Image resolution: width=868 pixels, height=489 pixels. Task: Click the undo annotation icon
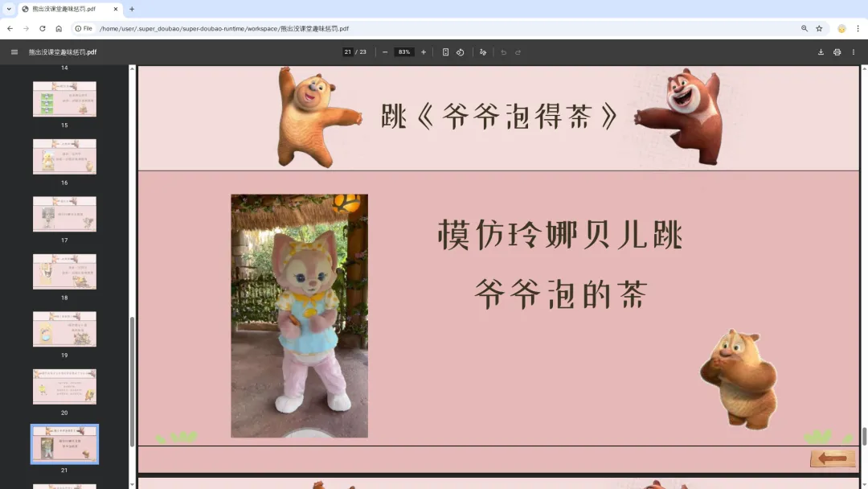pyautogui.click(x=503, y=52)
